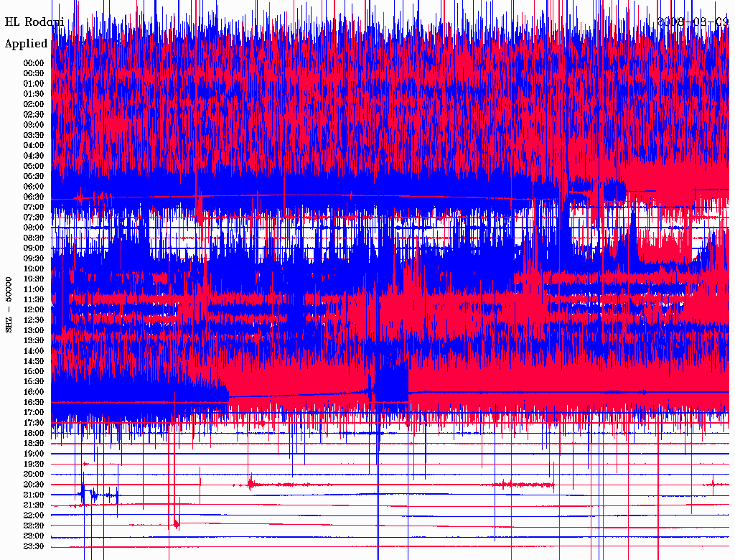Viewport: 735px width, 560px height.
Task: Pick the 08:00 time label
Action: coord(34,228)
